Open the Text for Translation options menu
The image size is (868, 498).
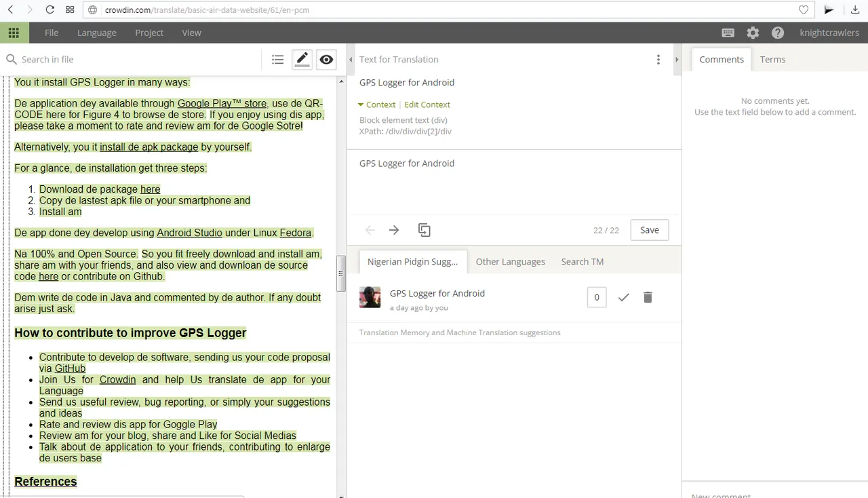[x=658, y=60]
